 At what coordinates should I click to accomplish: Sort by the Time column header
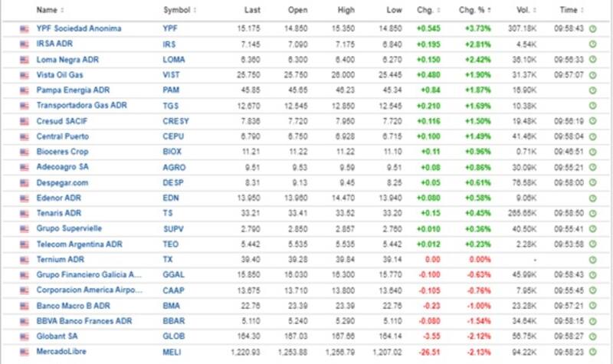[568, 11]
